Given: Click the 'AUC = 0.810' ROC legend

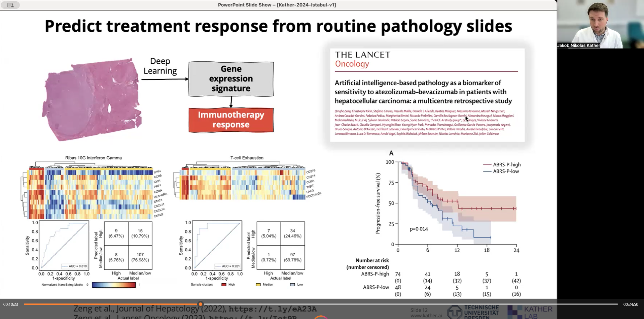Looking at the screenshot, I should (74, 266).
